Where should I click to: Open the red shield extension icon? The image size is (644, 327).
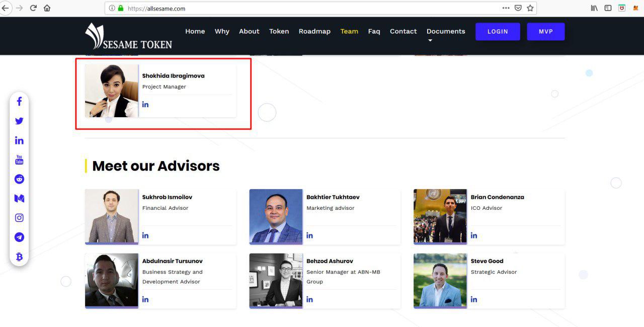click(x=622, y=8)
